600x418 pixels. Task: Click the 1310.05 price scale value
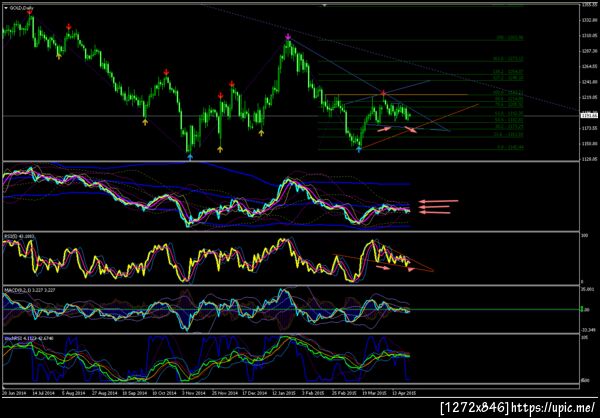click(589, 36)
